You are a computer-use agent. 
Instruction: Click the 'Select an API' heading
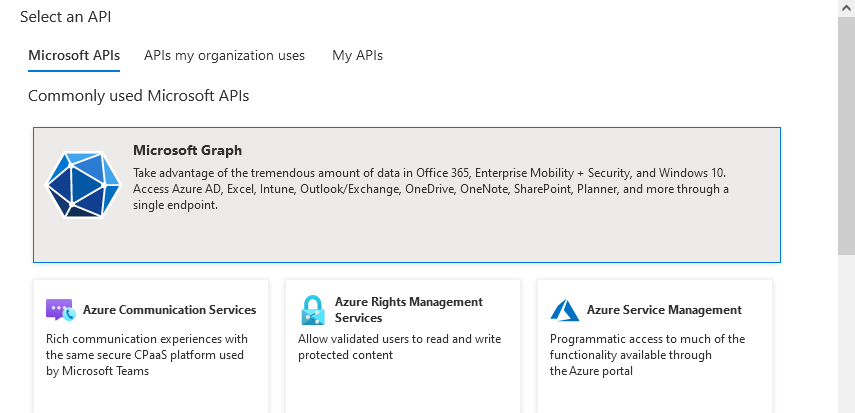(65, 17)
